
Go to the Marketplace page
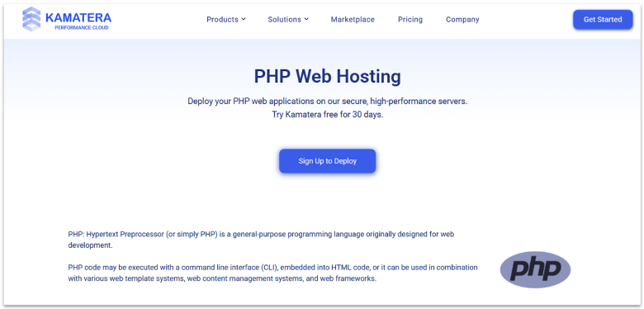(353, 19)
